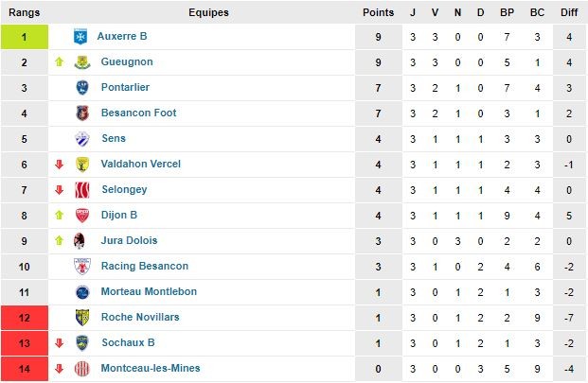This screenshot has height=383, width=588.
Task: Click the Valdahon Vercel yellow crest
Action: (82, 164)
